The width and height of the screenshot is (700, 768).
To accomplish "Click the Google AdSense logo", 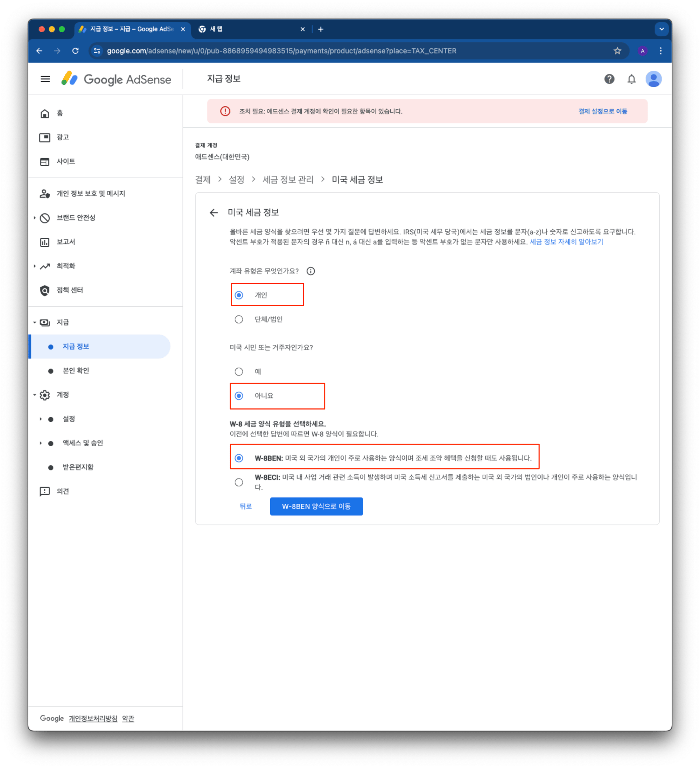I will click(116, 79).
